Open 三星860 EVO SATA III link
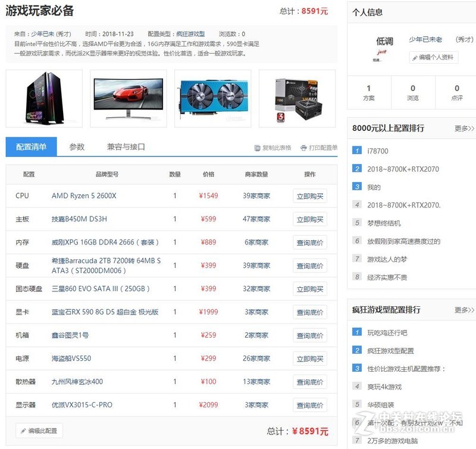Screen dimensions: 476x449 point(101,288)
